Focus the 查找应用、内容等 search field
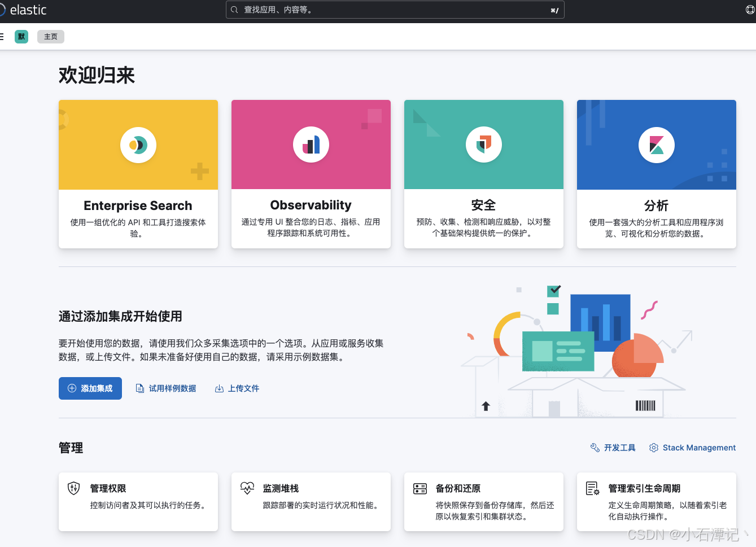Screen dimensions: 756x547 (x=395, y=10)
